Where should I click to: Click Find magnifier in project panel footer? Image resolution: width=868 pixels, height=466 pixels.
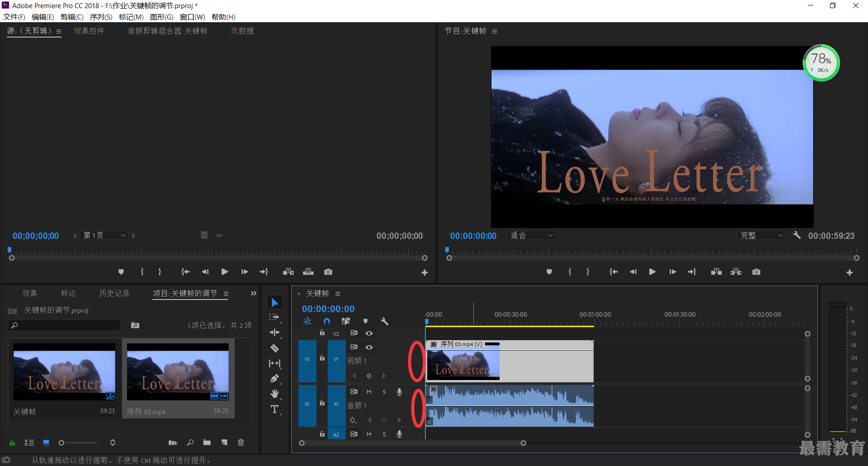[190, 442]
